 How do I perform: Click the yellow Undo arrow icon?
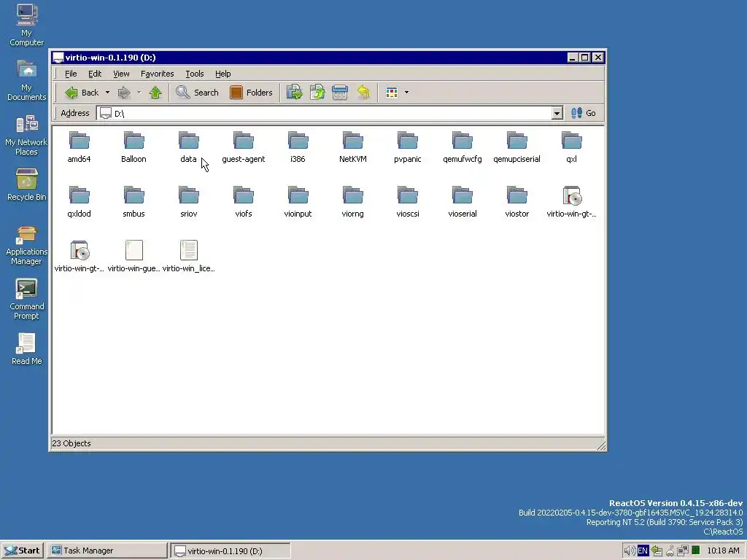click(363, 93)
